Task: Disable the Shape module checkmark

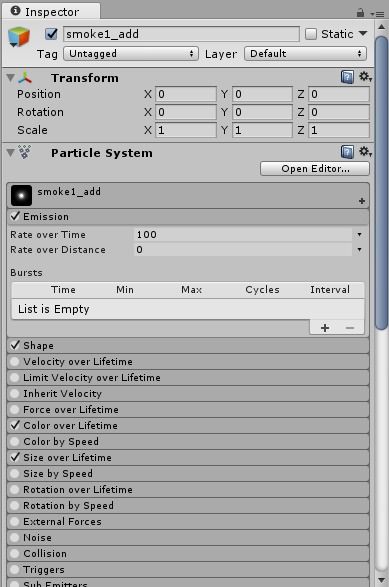Action: tap(15, 345)
